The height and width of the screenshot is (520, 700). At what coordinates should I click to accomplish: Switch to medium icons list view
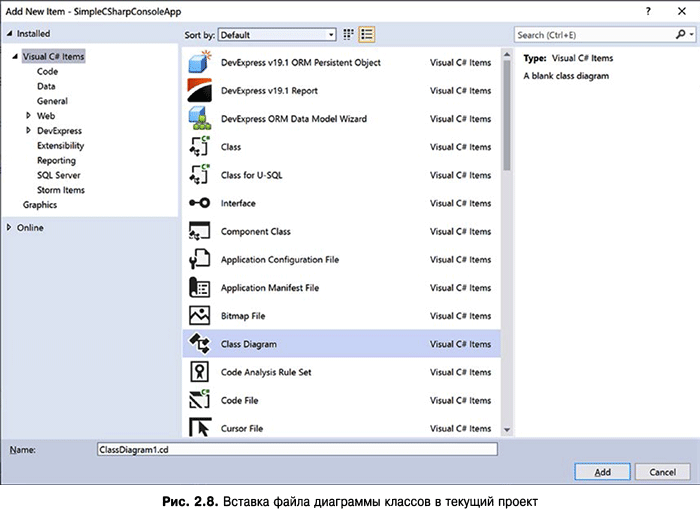pos(367,34)
